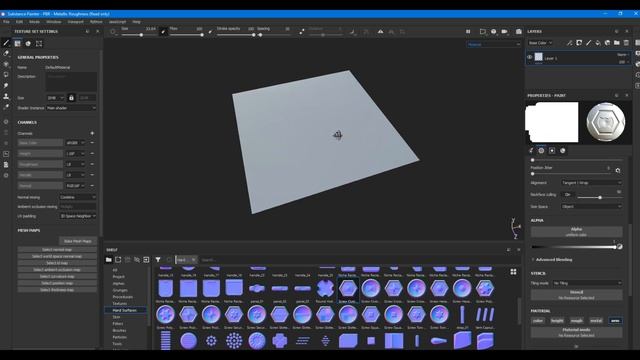
Task: Toggle shelf grid view icon
Action: 513,272
